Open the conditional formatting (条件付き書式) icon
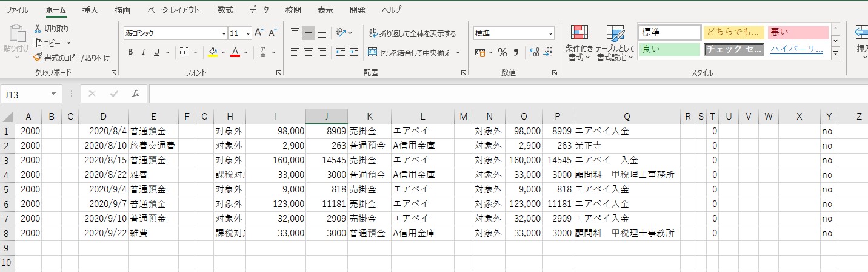Viewport: 868px width, 272px height. [x=579, y=33]
